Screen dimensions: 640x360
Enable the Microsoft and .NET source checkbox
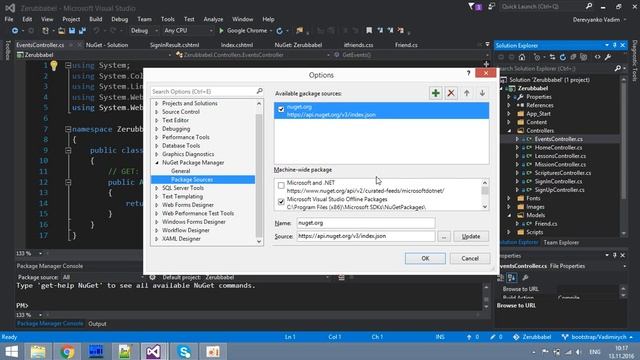pyautogui.click(x=281, y=186)
